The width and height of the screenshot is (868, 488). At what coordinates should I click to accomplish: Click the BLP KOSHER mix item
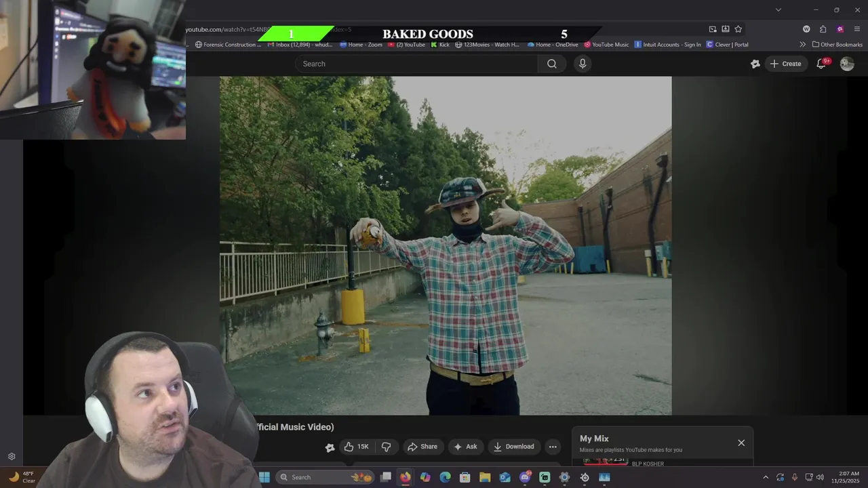tap(648, 464)
